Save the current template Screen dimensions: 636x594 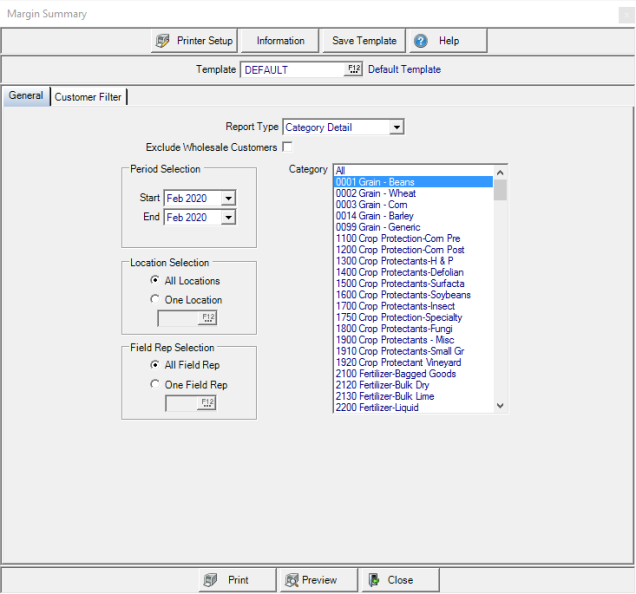[x=364, y=41]
